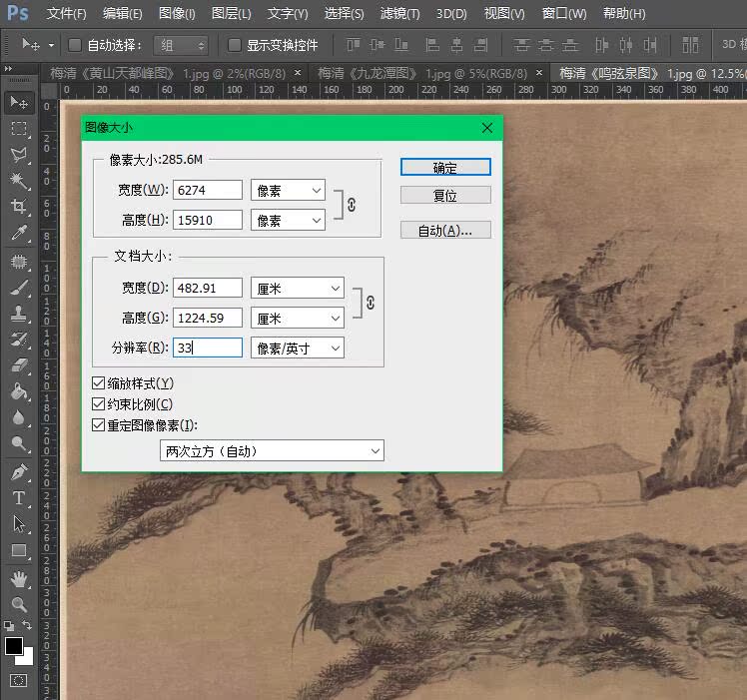Open the auto-select 组 dropdown
Viewport: 747px width, 700px height.
click(x=181, y=45)
